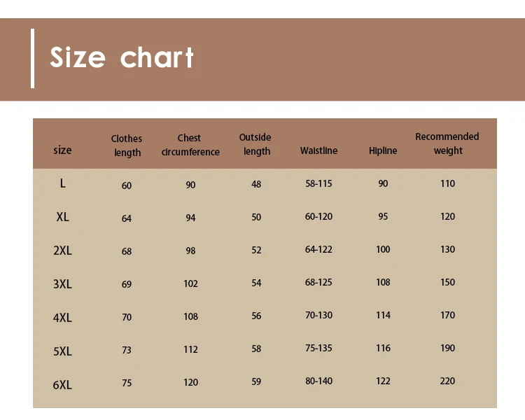Click the hipline value 116
Image resolution: width=525 pixels, height=420 pixels.
coord(383,348)
